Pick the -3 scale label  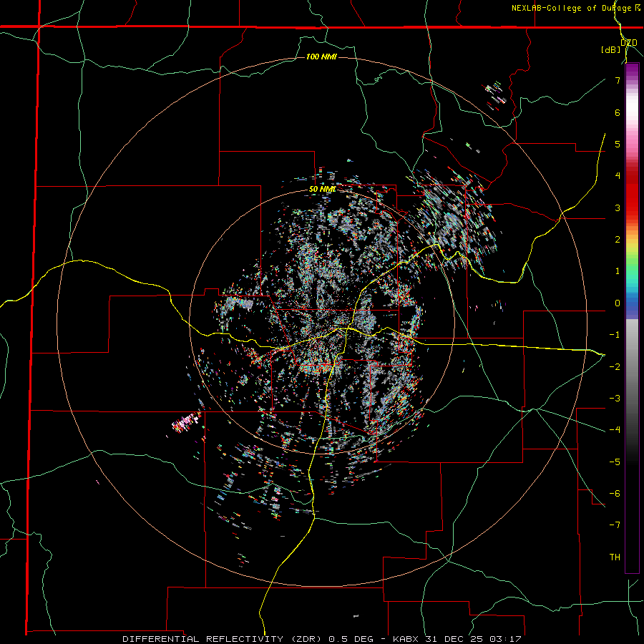(615, 398)
